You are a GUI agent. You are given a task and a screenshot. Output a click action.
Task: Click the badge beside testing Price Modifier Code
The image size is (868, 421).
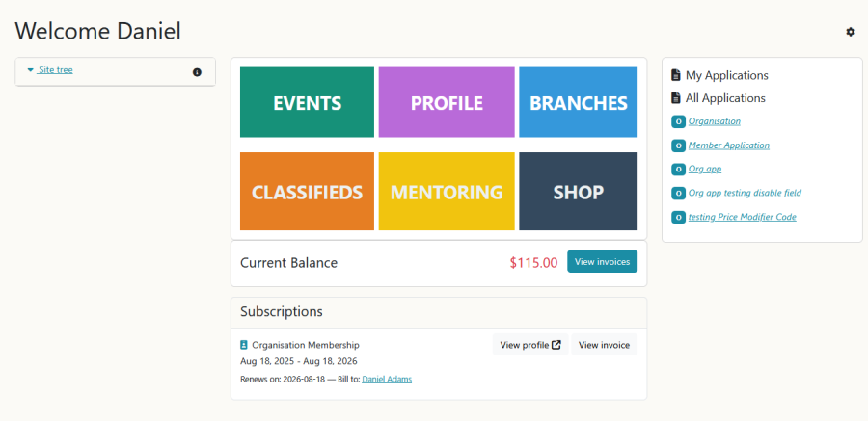(x=678, y=218)
